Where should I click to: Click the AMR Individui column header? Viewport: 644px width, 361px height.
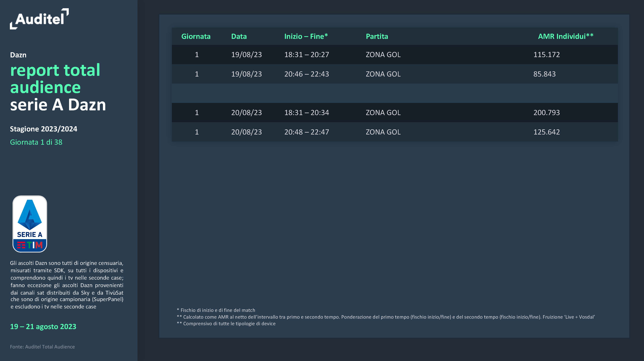[x=566, y=36]
